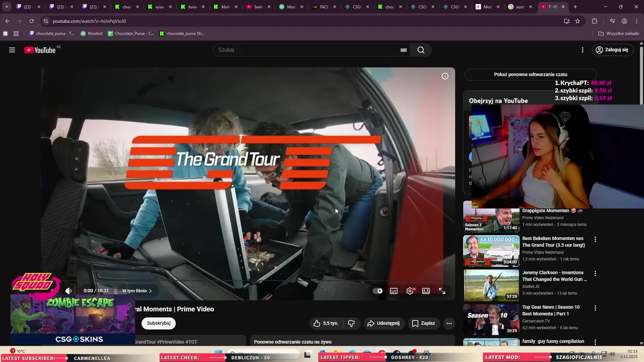
Task: Open apps grid in bookmarks bar
Action: [x=16, y=34]
